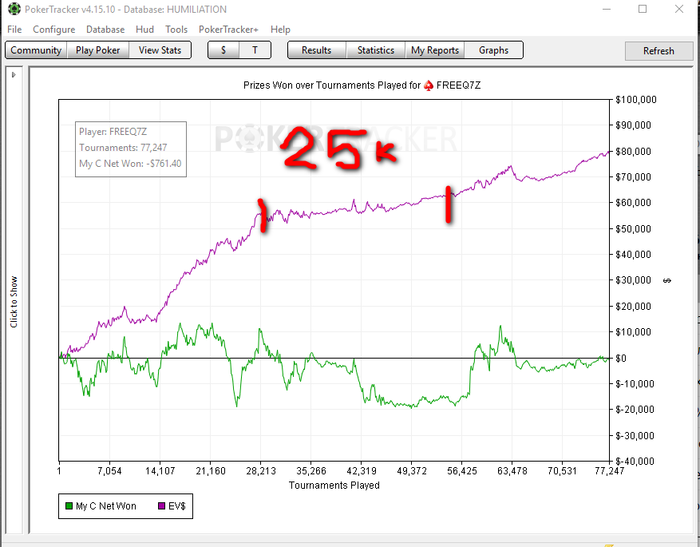Image resolution: width=700 pixels, height=547 pixels.
Task: Click the 28,213 x-axis label
Action: 261,471
